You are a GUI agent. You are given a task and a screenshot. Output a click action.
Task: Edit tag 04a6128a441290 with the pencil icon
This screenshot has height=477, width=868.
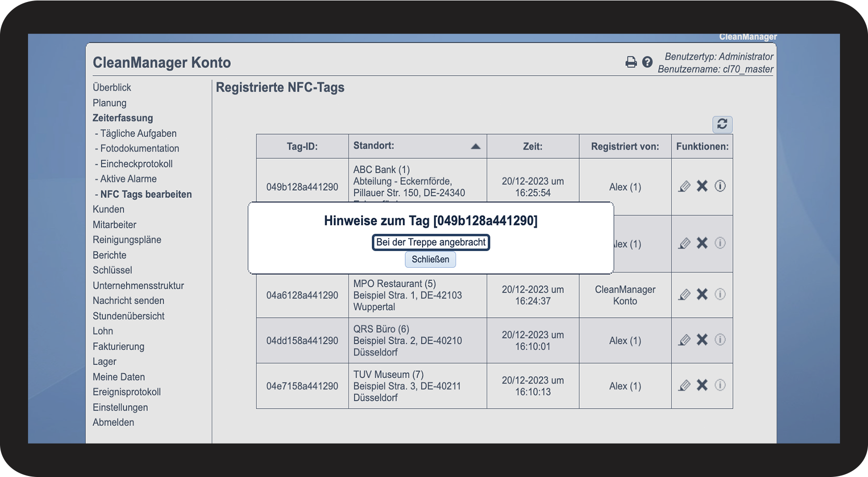point(684,295)
